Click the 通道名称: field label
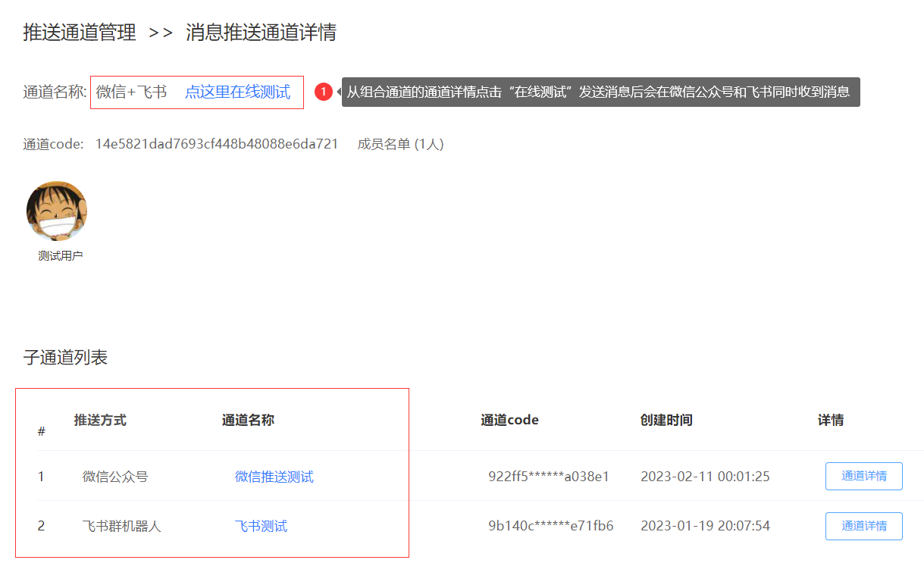 55,92
